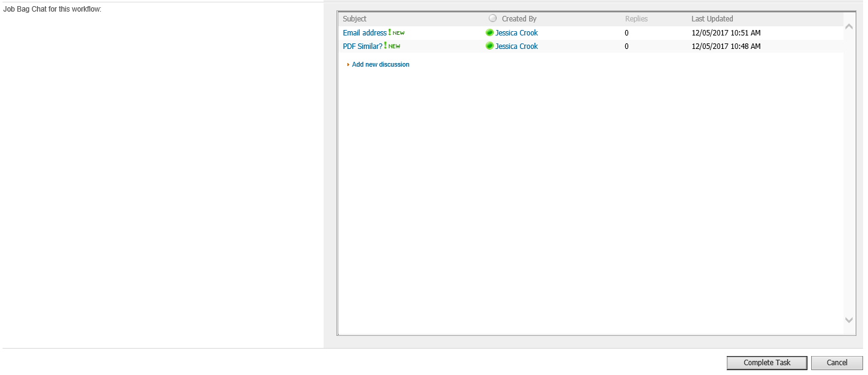Sort discussions by Created By column
The image size is (868, 375).
519,19
